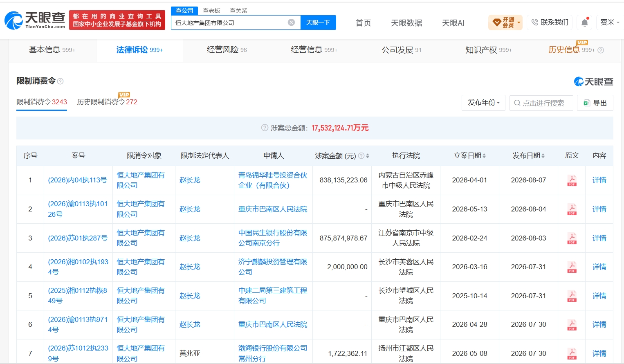This screenshot has width=624, height=364.
Task: Show help icon next to 涉案金额 column
Action: pos(361,156)
